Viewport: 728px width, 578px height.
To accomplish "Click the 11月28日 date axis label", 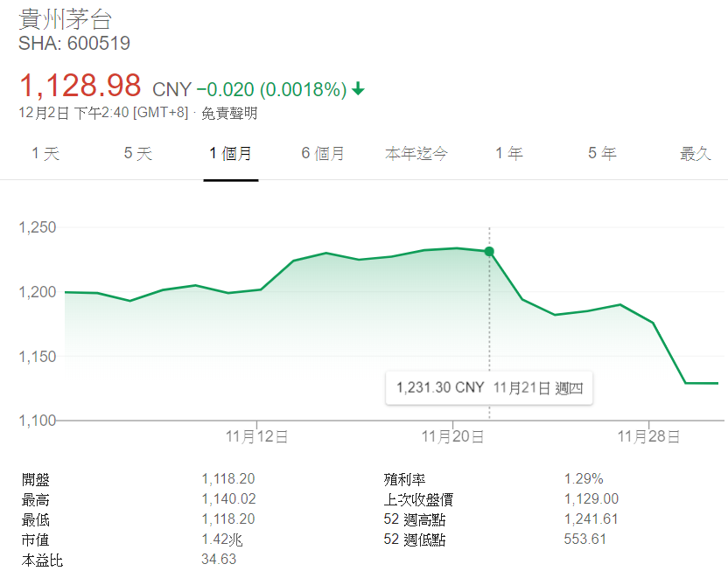I will tap(648, 437).
